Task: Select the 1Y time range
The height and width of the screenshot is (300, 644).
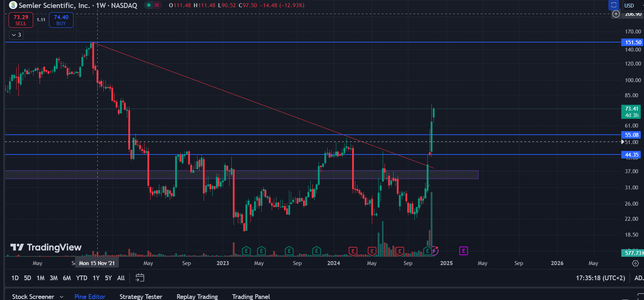Action: [96, 278]
